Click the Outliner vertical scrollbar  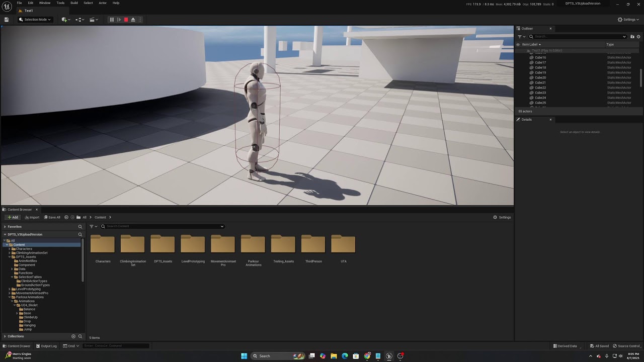[x=641, y=78]
